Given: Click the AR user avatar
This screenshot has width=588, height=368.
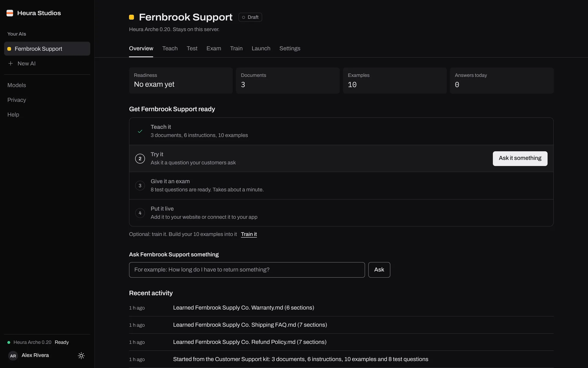Looking at the screenshot, I should (13, 356).
